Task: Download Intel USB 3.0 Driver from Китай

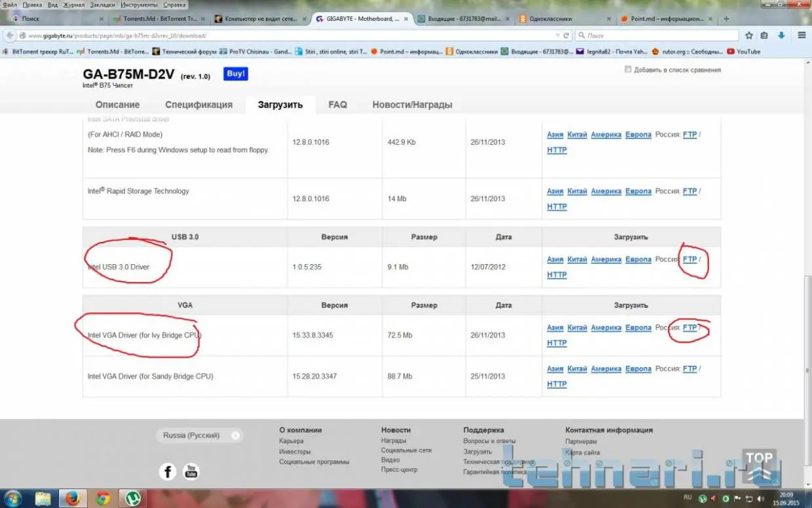Action: point(577,260)
